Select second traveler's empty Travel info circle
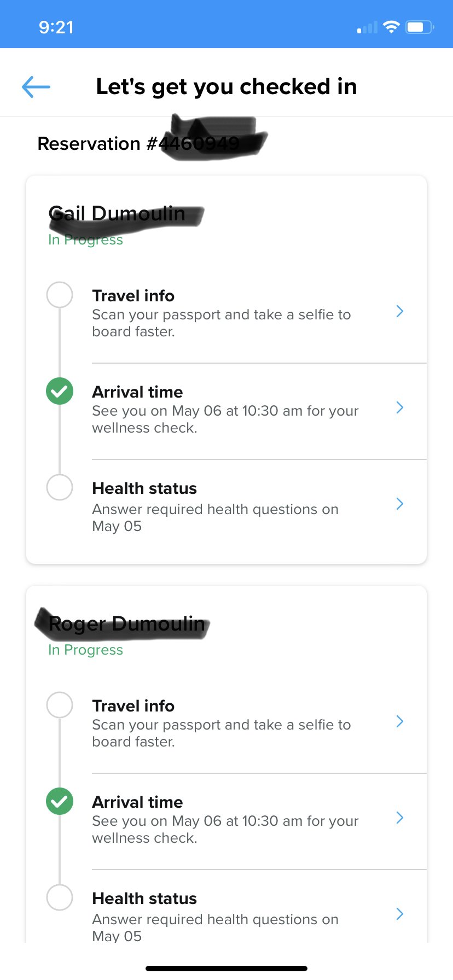Image resolution: width=453 pixels, height=980 pixels. click(60, 705)
